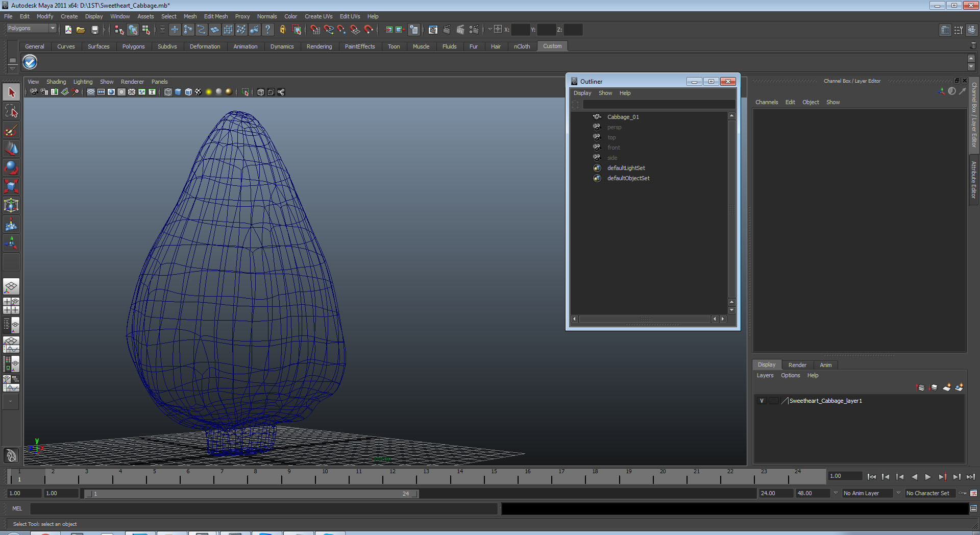Click the new scene icon
Screen dimensions: 980x535
tap(68, 30)
